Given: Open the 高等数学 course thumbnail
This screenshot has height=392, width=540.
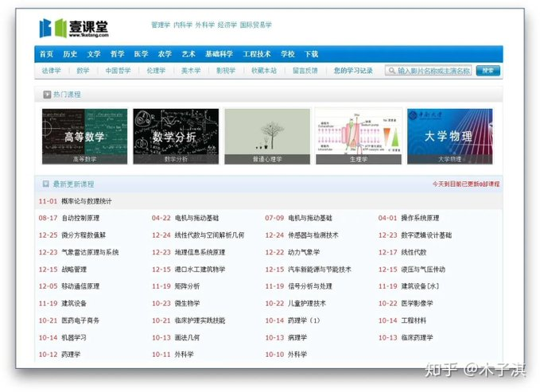Looking at the screenshot, I should point(85,137).
